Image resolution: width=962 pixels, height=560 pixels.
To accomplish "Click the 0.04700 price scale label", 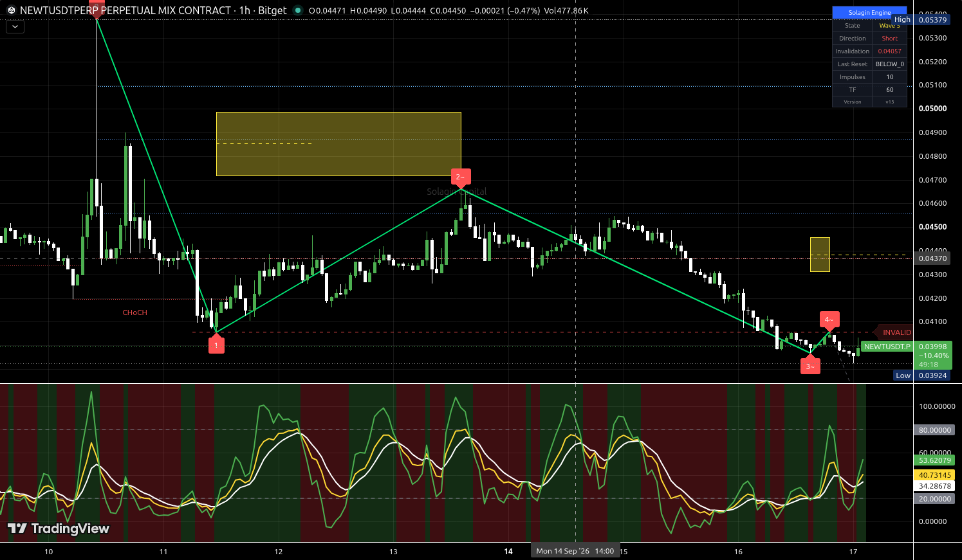I will (x=933, y=180).
